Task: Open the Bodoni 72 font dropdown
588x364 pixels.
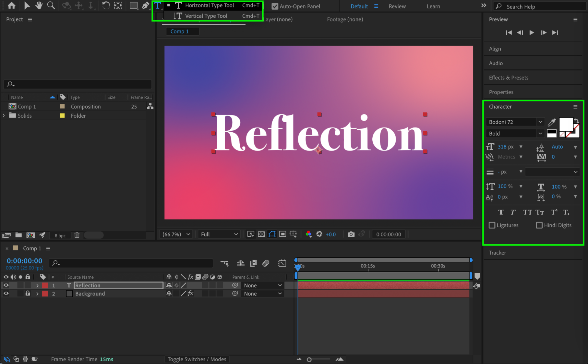Action: click(x=540, y=122)
